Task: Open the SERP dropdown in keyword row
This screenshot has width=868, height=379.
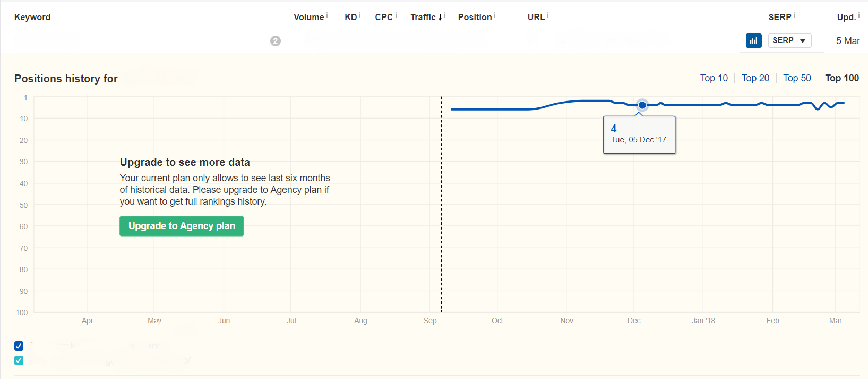Action: 789,41
